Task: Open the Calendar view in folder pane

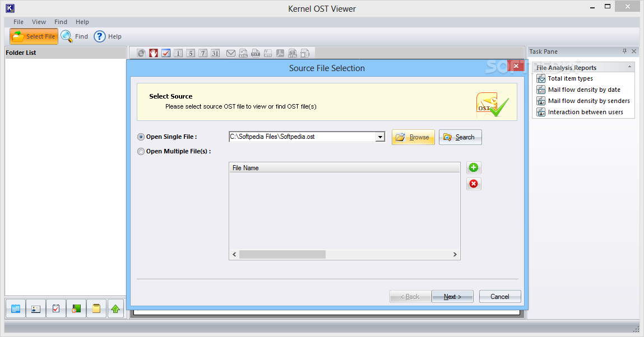Action: [16, 308]
